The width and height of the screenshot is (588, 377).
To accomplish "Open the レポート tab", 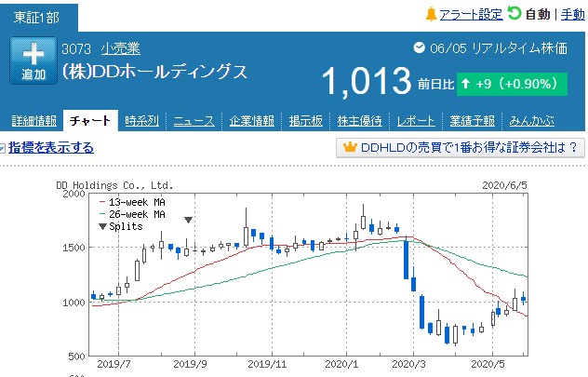I will [x=416, y=121].
